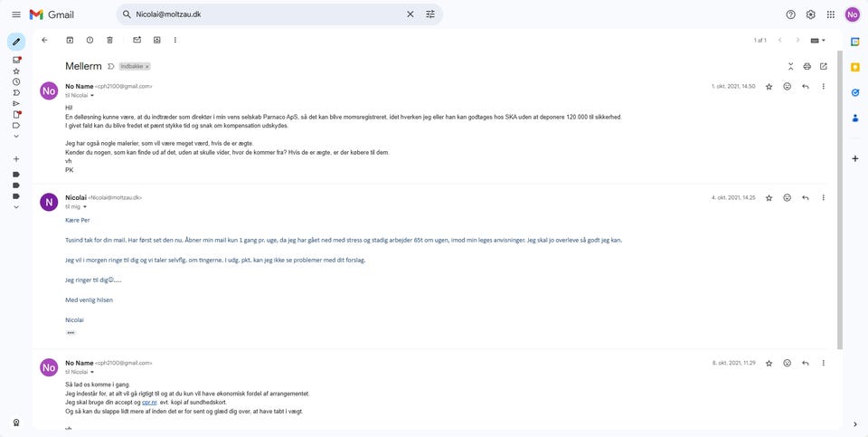Star the 1. okt. 2021 message
868x437 pixels.
coord(769,86)
